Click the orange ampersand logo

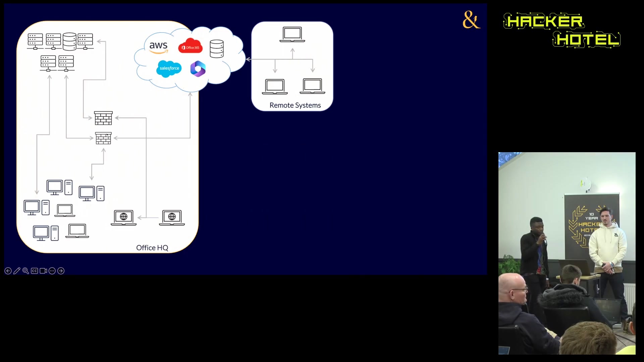[x=471, y=19]
